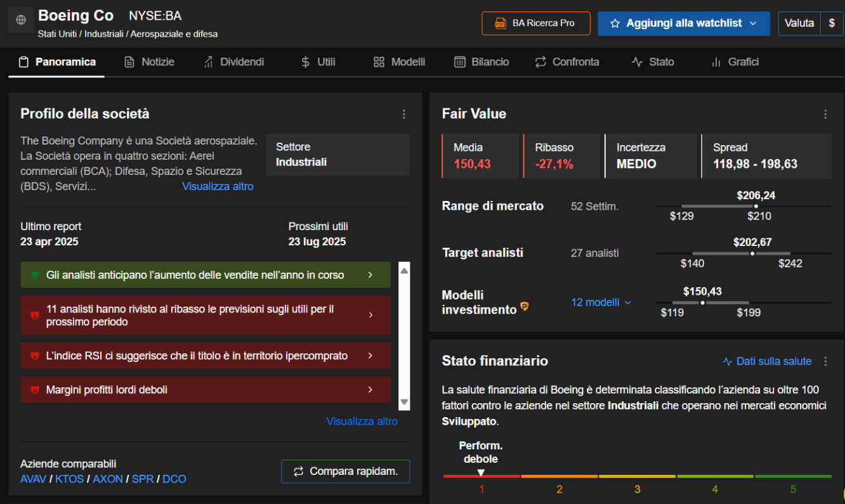Click the bull icon on the sales increase row
Image resolution: width=845 pixels, height=504 pixels.
pos(34,275)
